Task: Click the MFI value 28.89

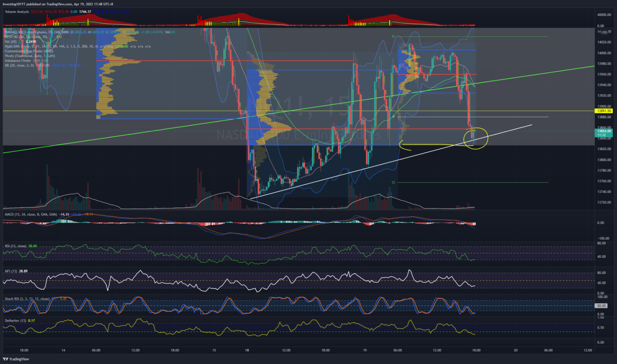Action: (x=23, y=271)
